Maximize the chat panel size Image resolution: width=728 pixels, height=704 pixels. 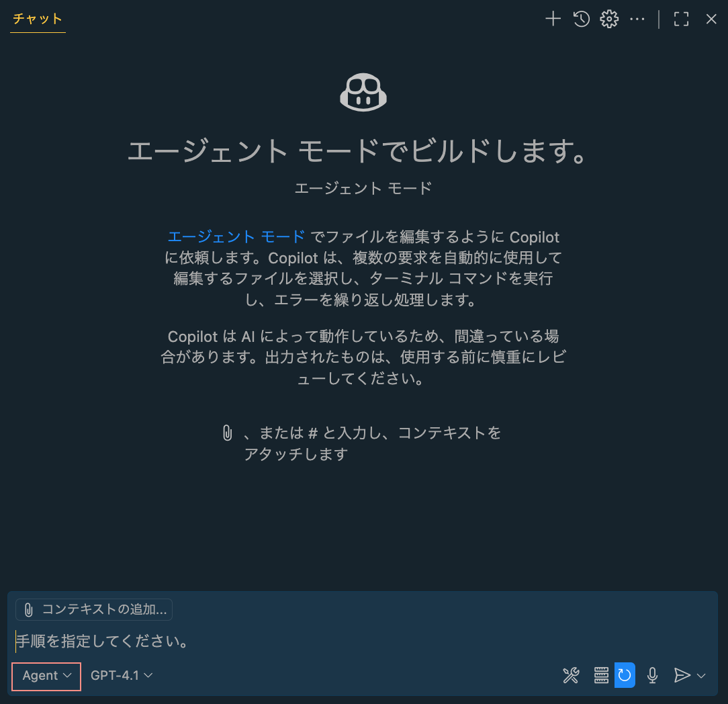pos(681,19)
